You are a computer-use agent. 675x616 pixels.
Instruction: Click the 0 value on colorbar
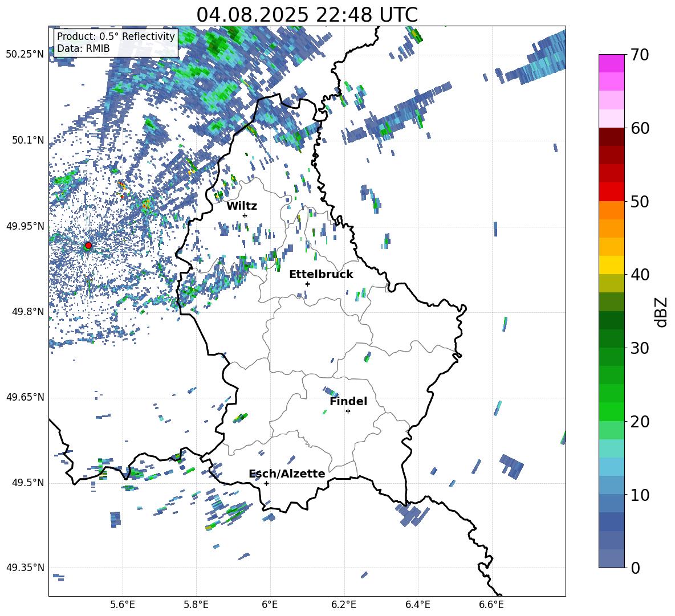635,568
